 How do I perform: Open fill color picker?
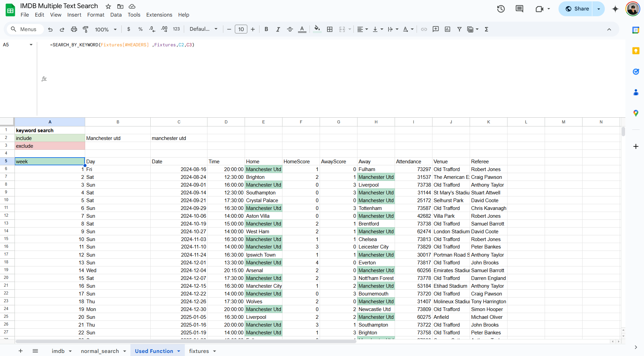(x=317, y=29)
